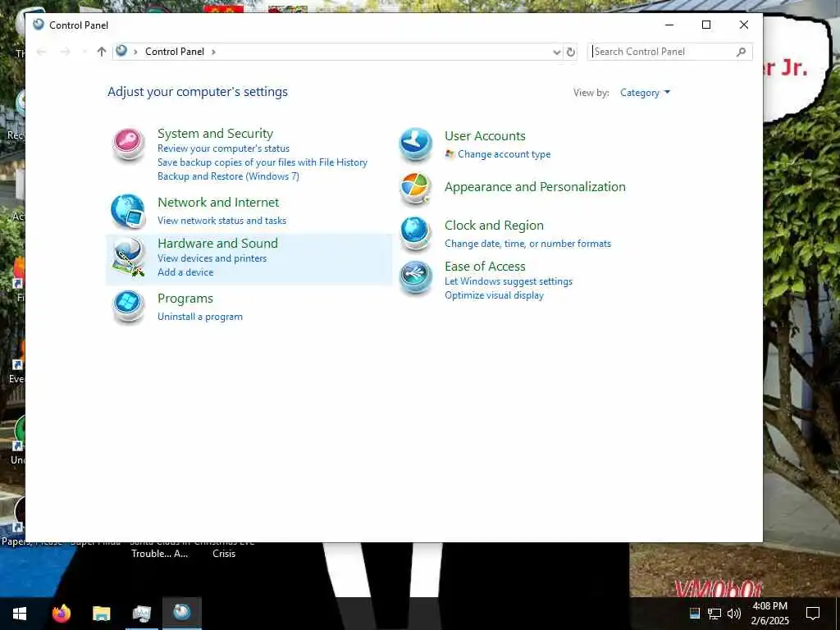Open the View by Category dropdown

[x=645, y=93]
